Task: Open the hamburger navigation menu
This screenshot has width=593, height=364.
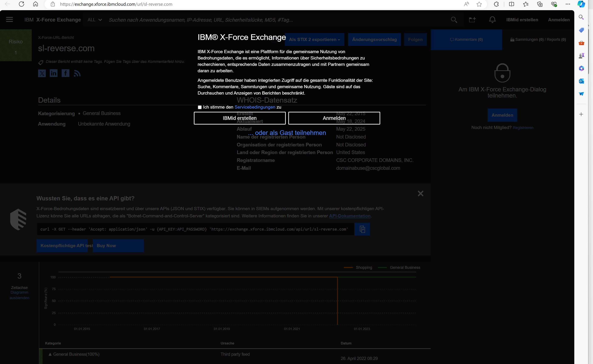Action: click(x=9, y=20)
